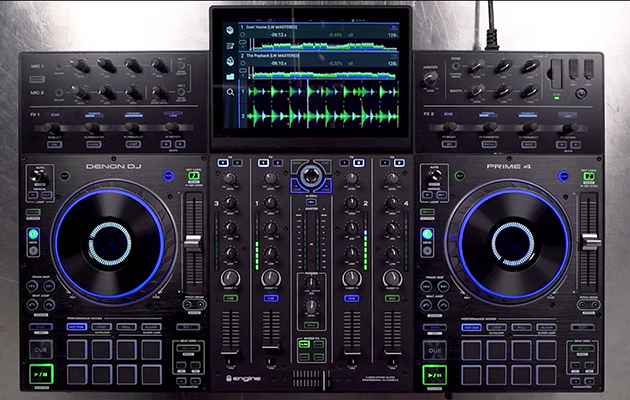Tap the search magnifier icon on touchscreen
This screenshot has height=400, width=630.
(x=229, y=91)
